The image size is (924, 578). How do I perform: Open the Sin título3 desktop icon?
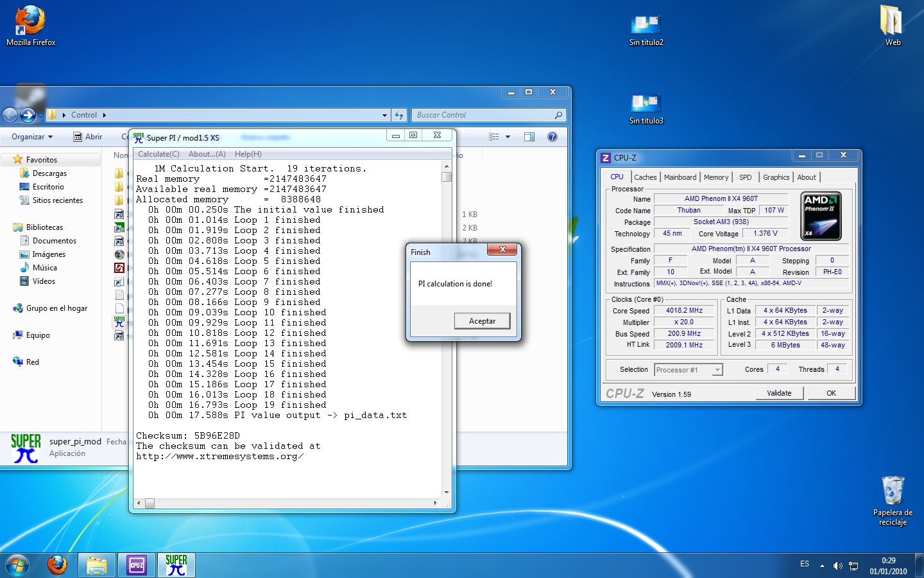(x=646, y=109)
